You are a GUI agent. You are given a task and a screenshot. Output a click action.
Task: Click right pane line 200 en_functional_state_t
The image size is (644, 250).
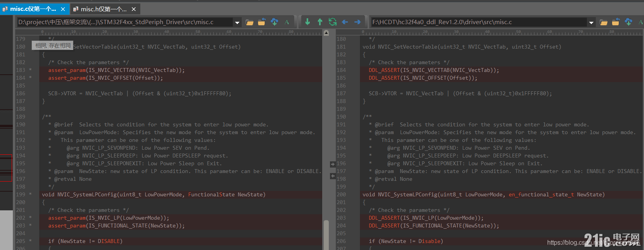click(541, 194)
